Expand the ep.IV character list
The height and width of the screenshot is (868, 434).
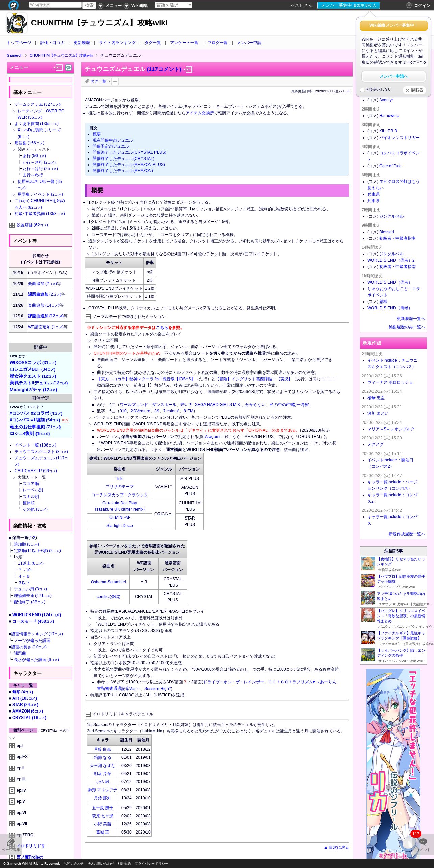click(x=12, y=791)
